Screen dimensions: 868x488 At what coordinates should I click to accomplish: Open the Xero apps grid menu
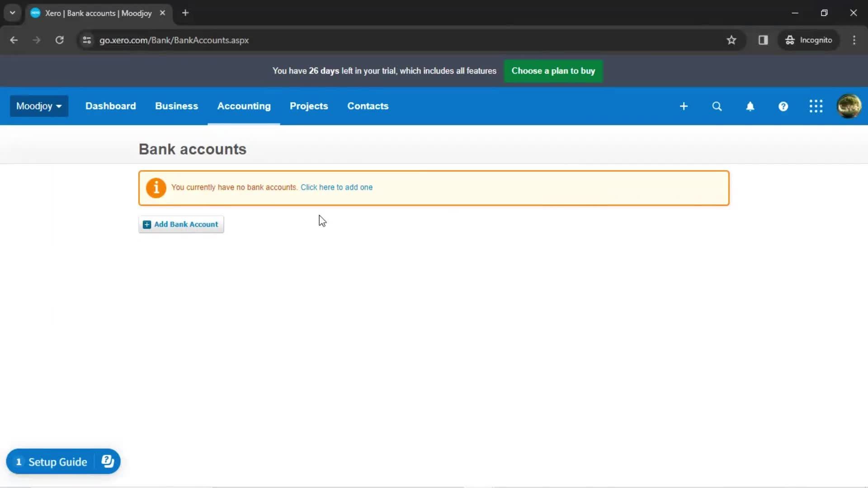pos(816,106)
